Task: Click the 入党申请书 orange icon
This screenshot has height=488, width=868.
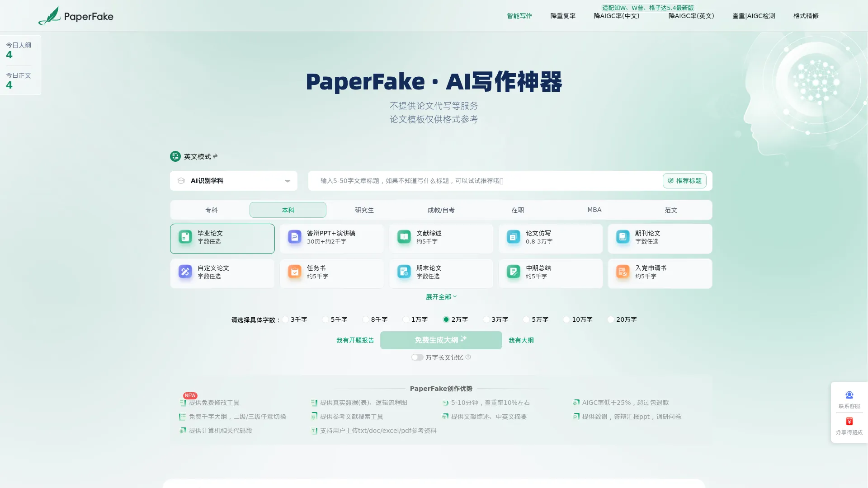Action: (623, 272)
